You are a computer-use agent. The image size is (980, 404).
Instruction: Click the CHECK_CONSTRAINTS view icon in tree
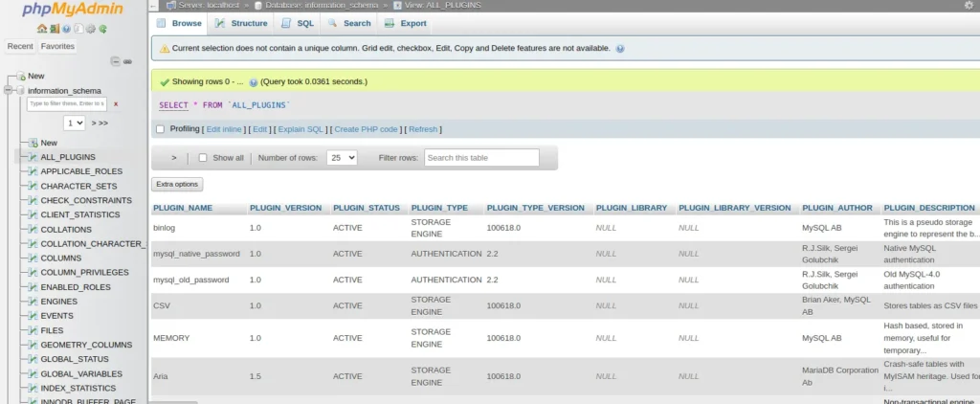[33, 201]
